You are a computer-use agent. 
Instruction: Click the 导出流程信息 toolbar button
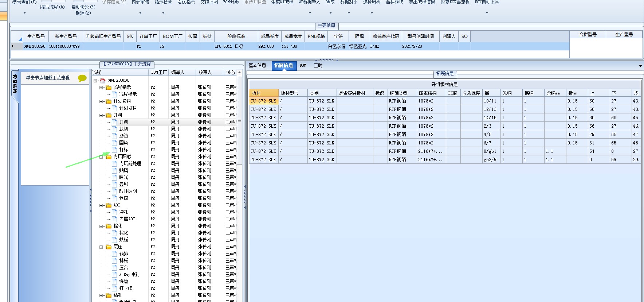(422, 2)
